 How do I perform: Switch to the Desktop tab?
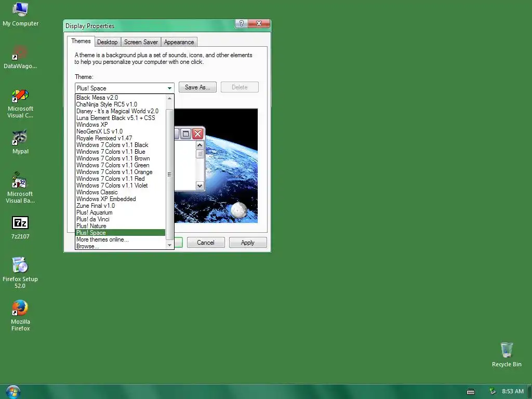[x=107, y=42]
